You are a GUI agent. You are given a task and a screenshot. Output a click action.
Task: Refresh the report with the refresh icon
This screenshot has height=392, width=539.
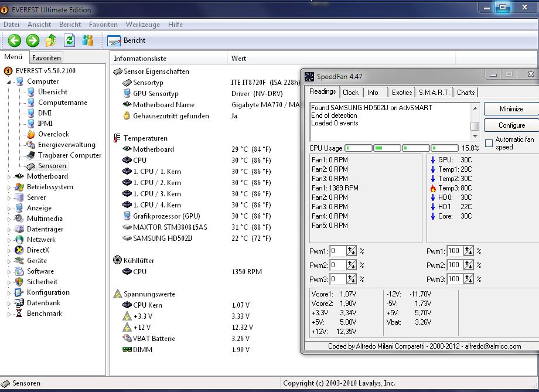pyautogui.click(x=70, y=40)
